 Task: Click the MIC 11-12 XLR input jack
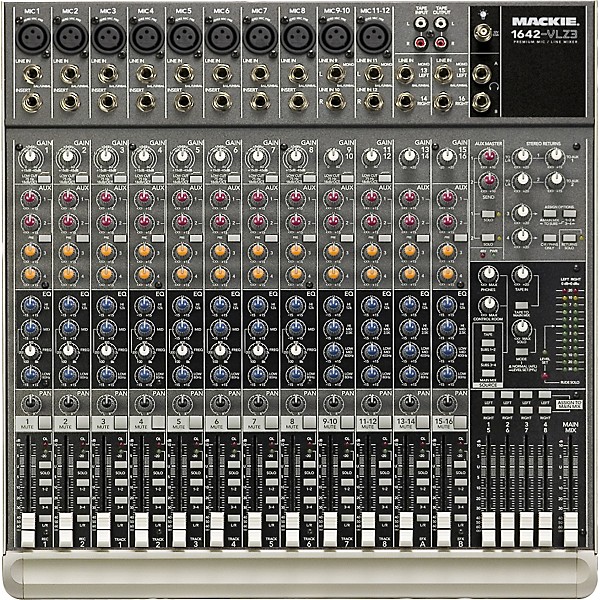[x=373, y=36]
